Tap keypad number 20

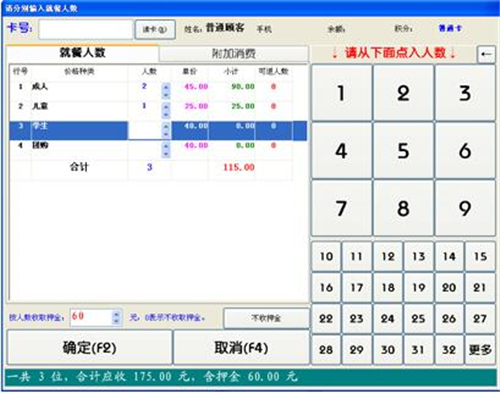[x=449, y=287]
